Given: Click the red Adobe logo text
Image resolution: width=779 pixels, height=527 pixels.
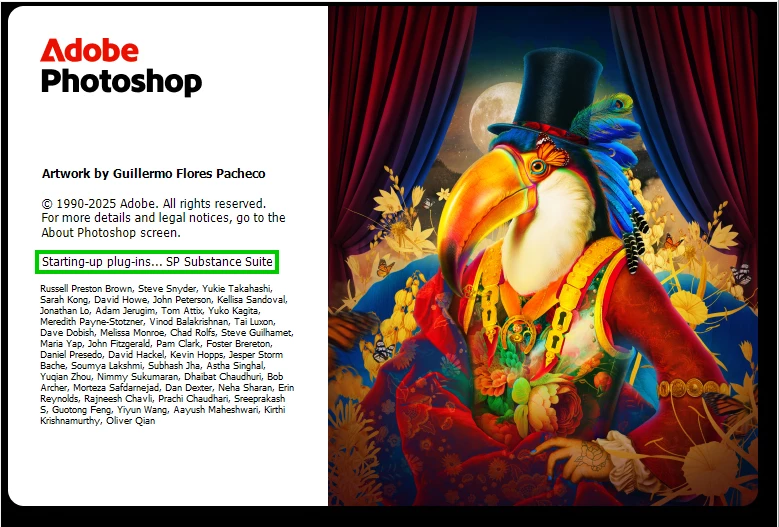Looking at the screenshot, I should (89, 50).
